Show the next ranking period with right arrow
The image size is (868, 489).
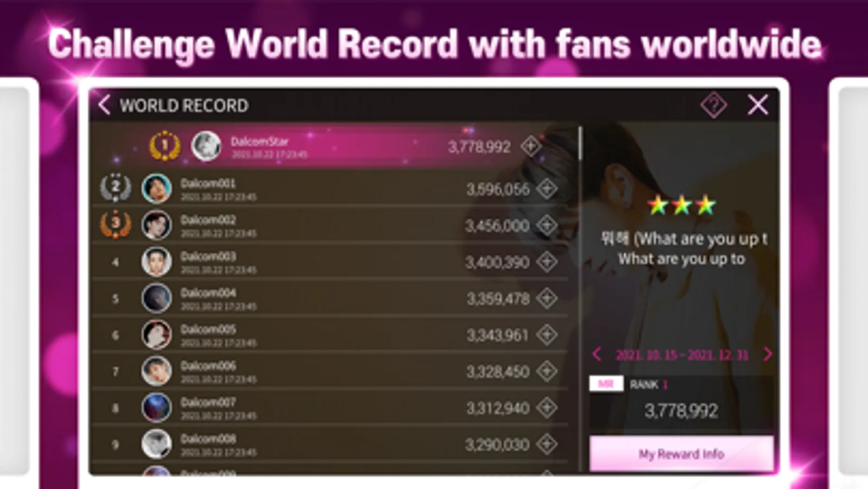[x=767, y=354]
